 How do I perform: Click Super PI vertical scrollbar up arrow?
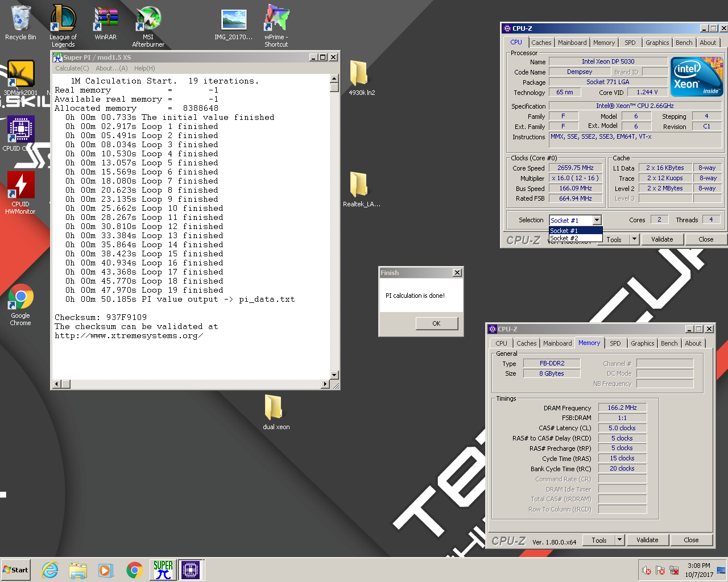point(334,79)
